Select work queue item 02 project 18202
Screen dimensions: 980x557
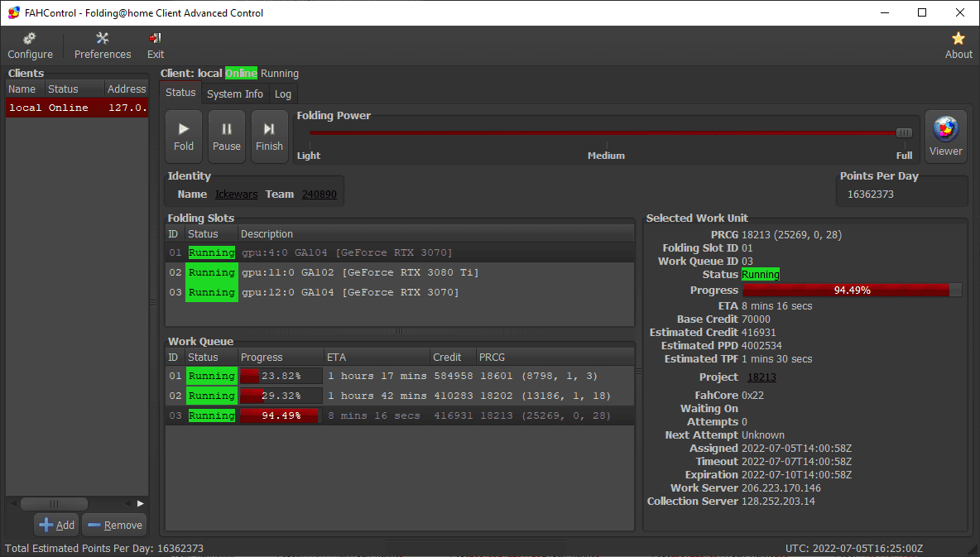pos(400,396)
